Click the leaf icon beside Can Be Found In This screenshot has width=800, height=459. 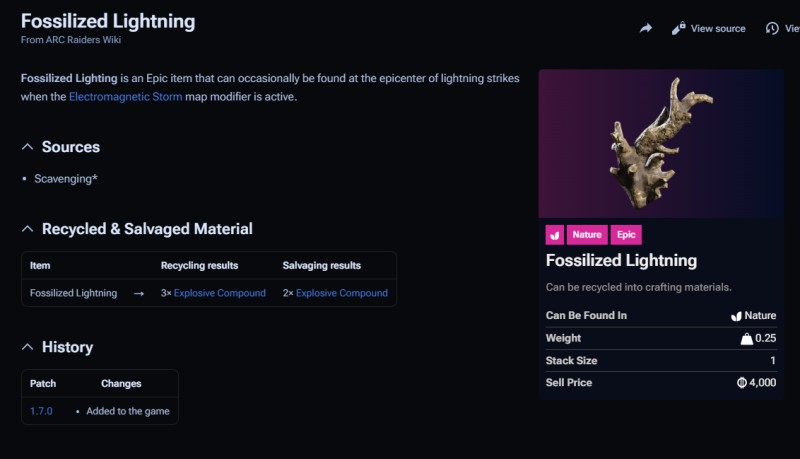tap(736, 316)
